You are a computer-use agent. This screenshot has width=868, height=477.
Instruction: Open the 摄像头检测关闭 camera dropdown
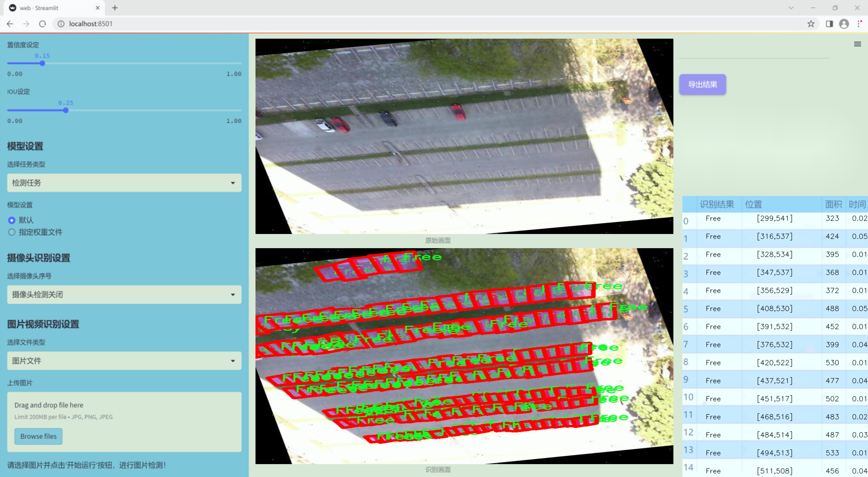click(x=124, y=295)
